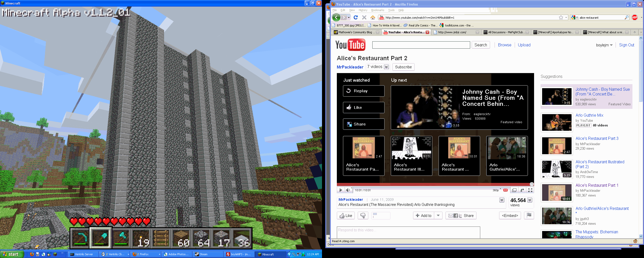This screenshot has height=258, width=644.
Task: Close the YouTube Alice's Restaurant tab
Action: point(427,32)
